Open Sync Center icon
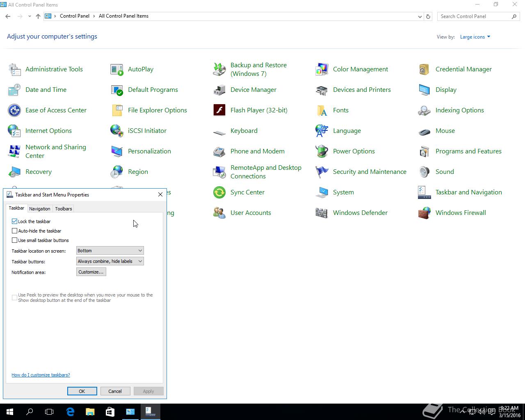 point(219,192)
